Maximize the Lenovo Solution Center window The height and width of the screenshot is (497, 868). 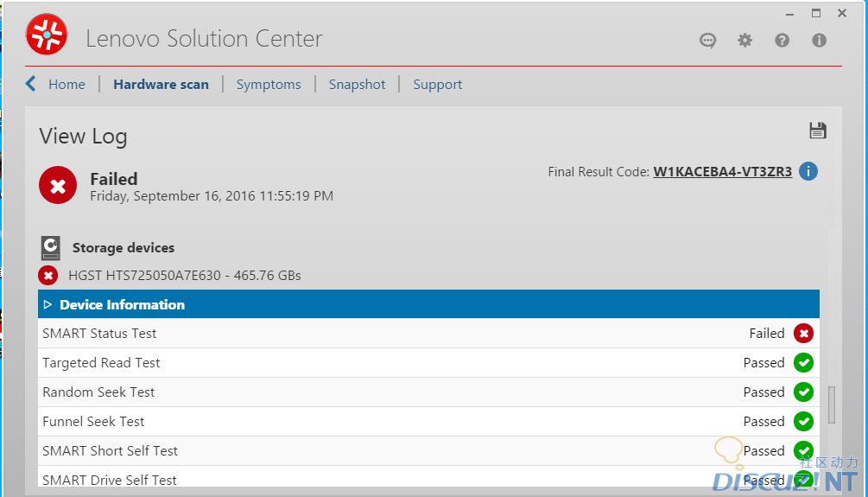816,13
